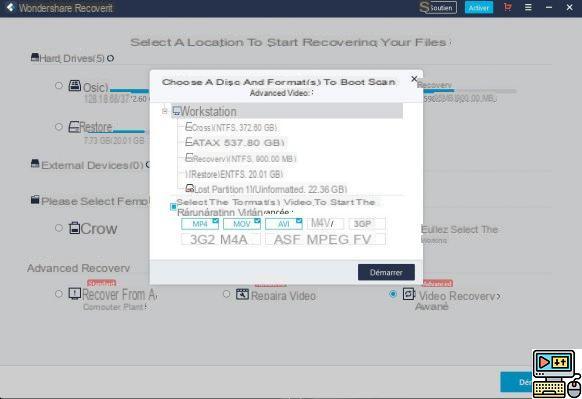582x399 pixels.
Task: Click the Démarrer button in the dialog
Action: [386, 272]
